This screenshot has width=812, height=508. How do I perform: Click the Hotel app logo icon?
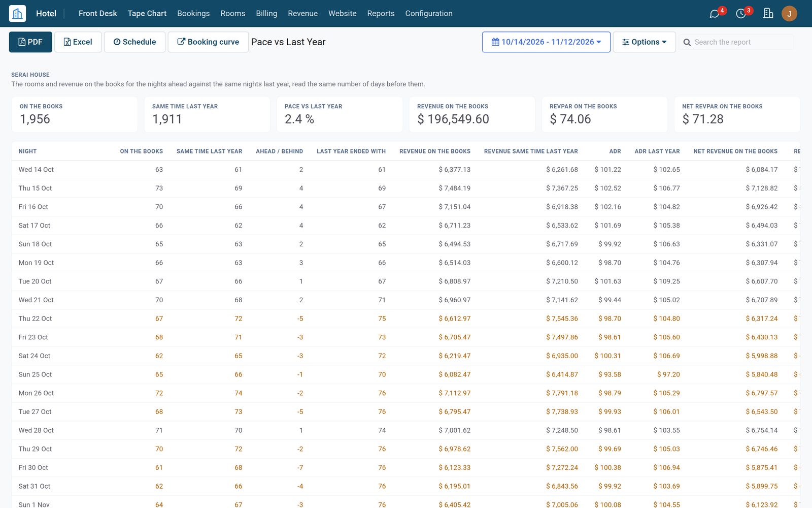[x=17, y=13]
